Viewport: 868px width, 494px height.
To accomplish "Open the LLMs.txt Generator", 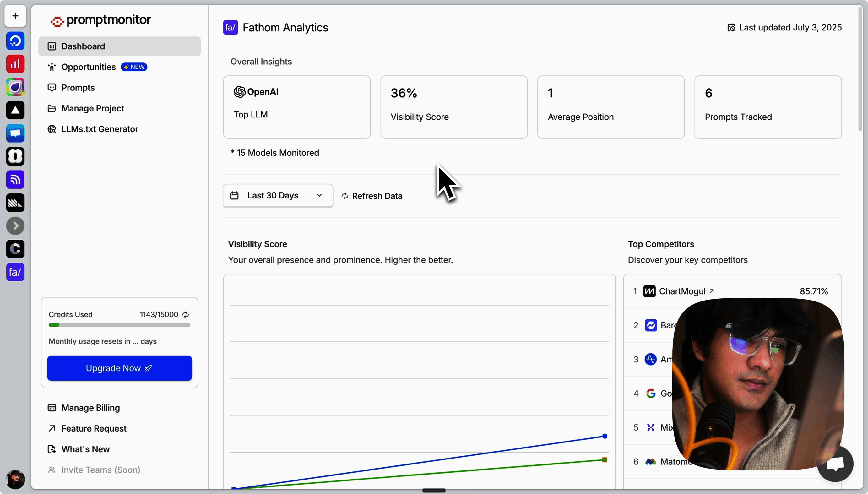I will click(100, 129).
